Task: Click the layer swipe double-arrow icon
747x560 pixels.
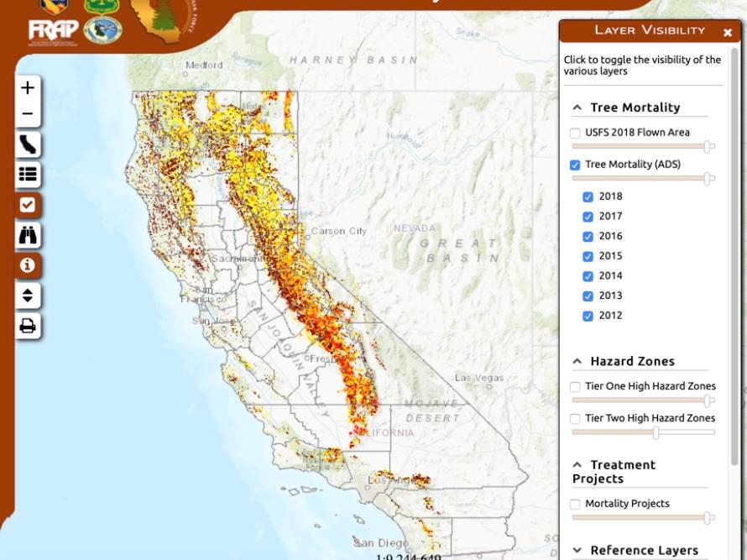Action: 28,296
